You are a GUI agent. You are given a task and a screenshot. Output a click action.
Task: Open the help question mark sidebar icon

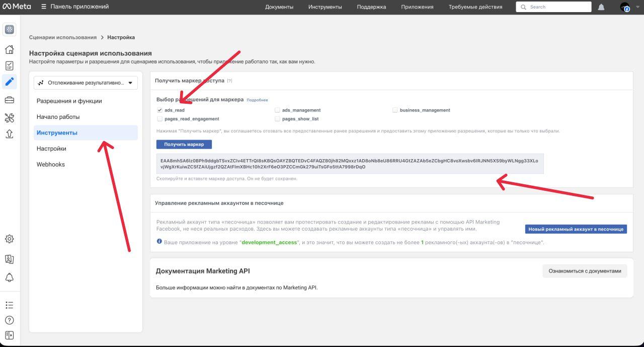click(x=9, y=320)
